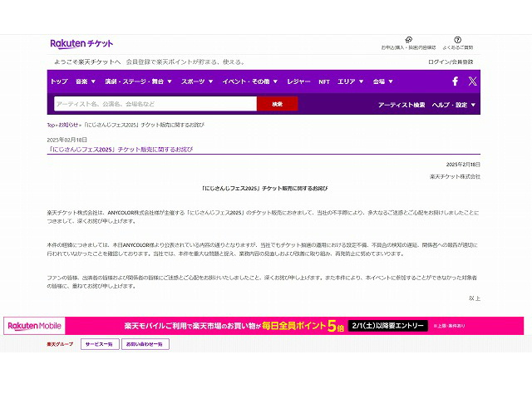532x399 pixels.
Task: Open the レジャー menu item
Action: (298, 81)
